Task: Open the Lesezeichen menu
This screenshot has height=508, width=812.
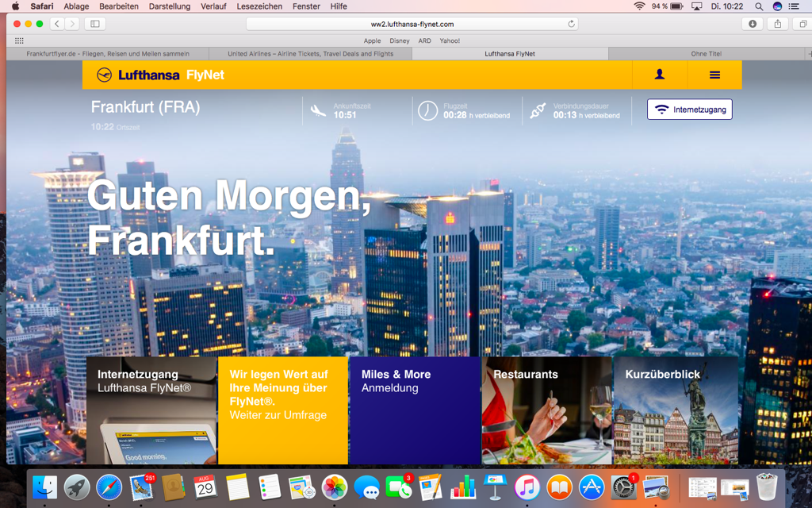Action: pyautogui.click(x=259, y=6)
